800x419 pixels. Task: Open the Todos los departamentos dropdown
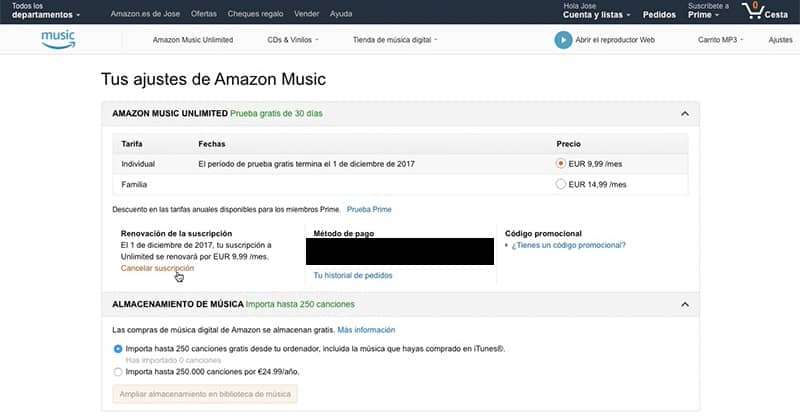point(46,13)
